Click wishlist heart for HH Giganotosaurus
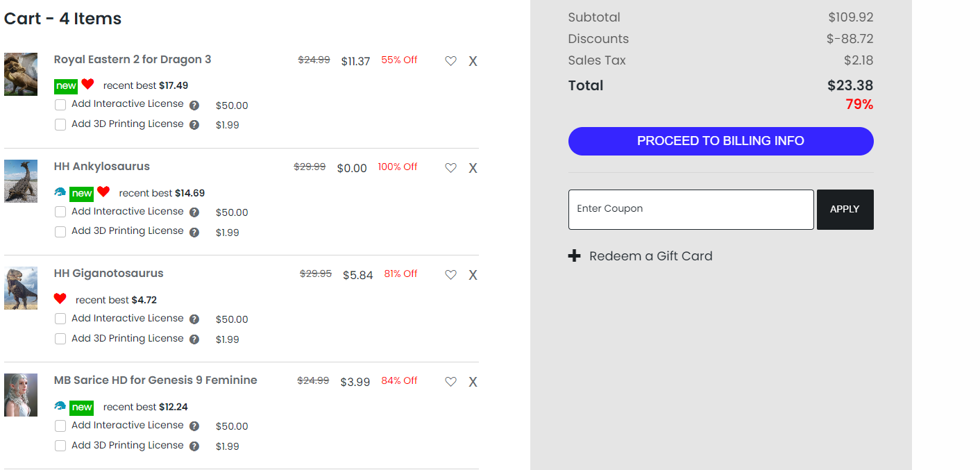Screen dimensions: 980x470 [451, 275]
